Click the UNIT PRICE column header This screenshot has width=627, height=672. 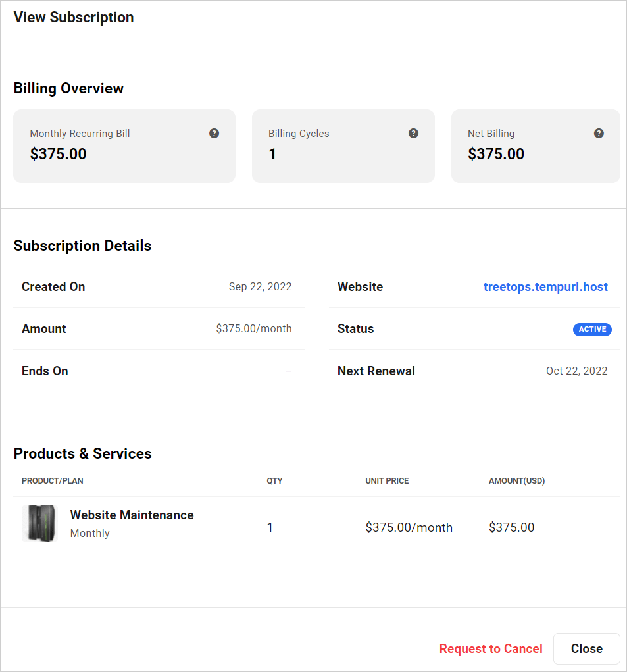coord(387,481)
